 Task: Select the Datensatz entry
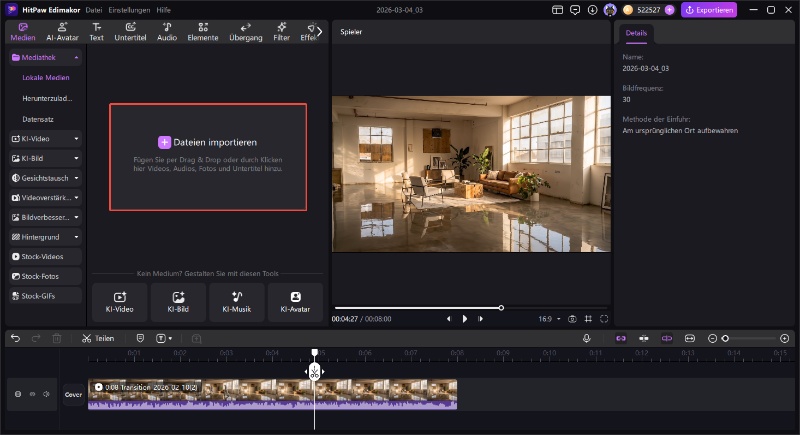[x=38, y=119]
